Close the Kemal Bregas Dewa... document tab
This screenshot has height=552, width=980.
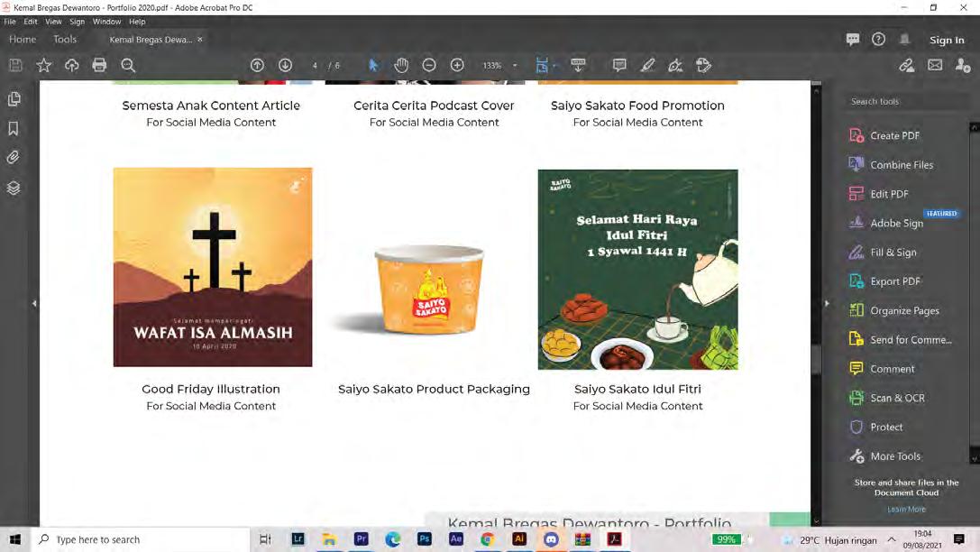[x=200, y=40]
